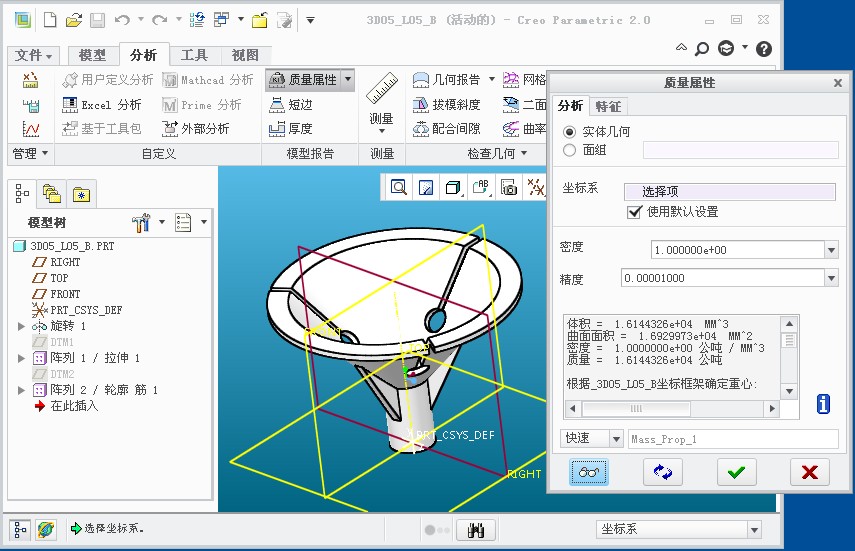Uncheck the 使用默认设置 checkbox
This screenshot has width=855, height=551.
click(x=633, y=212)
